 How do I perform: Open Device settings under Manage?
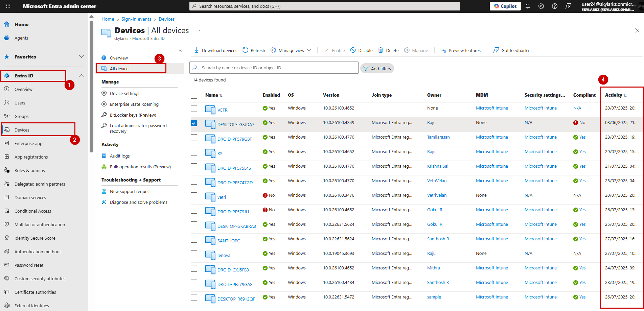[124, 93]
